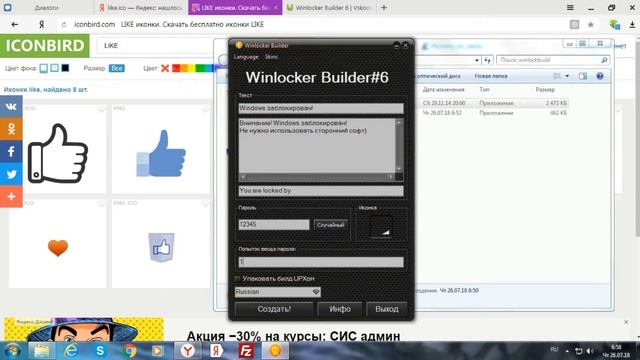The width and height of the screenshot is (640, 360).
Task: Click password field containing 12345
Action: point(274,224)
